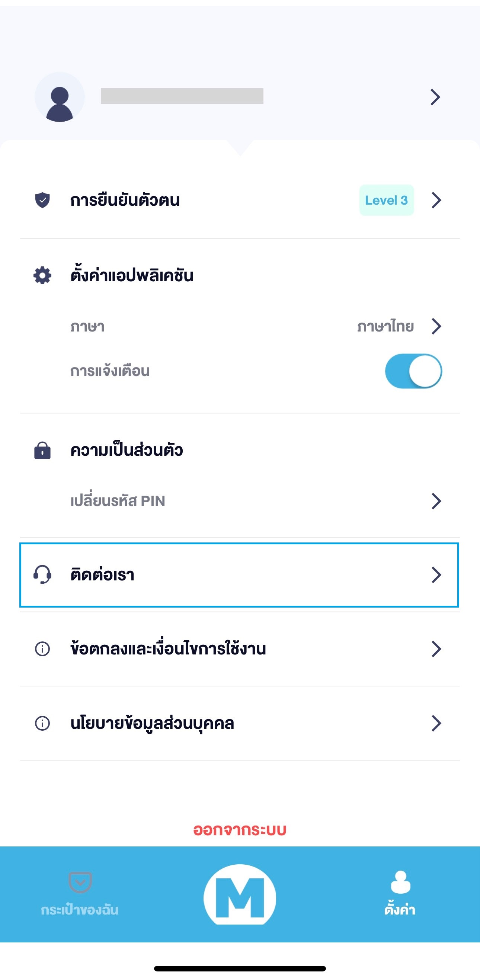This screenshot has width=480, height=980.
Task: Click the Level 3 verification badge
Action: (387, 200)
